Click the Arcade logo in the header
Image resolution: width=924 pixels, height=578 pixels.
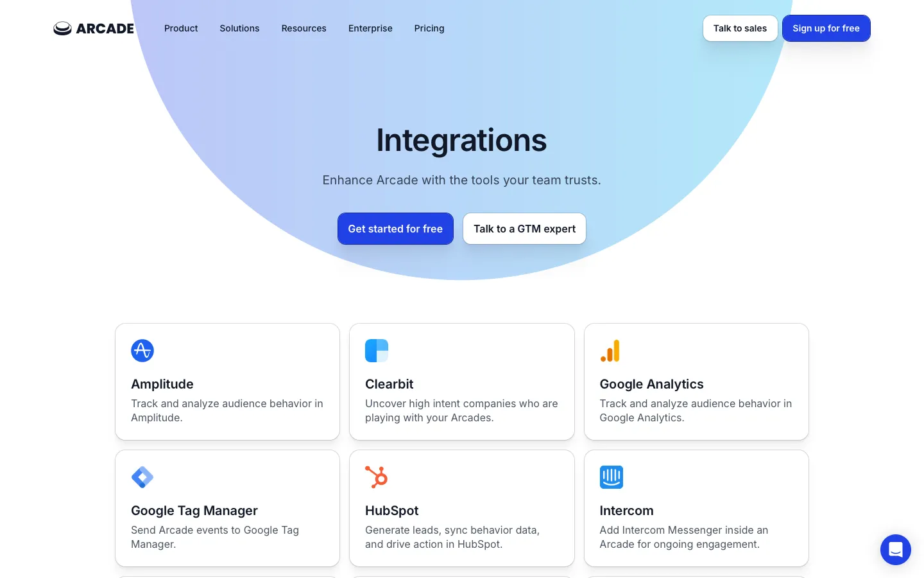[94, 28]
